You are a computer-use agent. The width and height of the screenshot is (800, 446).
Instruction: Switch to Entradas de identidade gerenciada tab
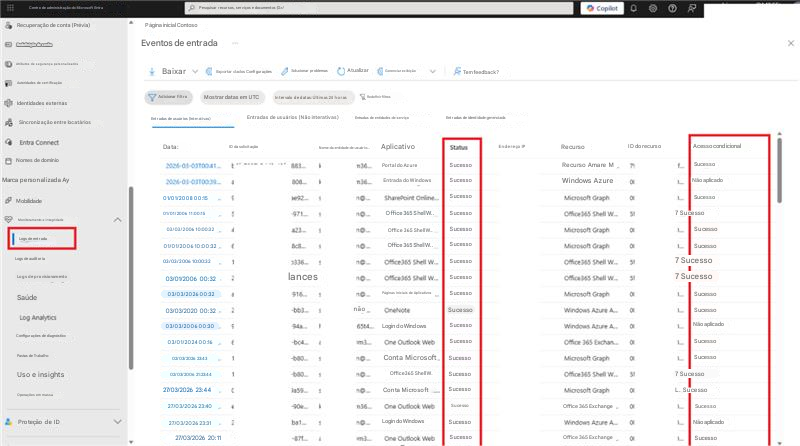click(476, 118)
